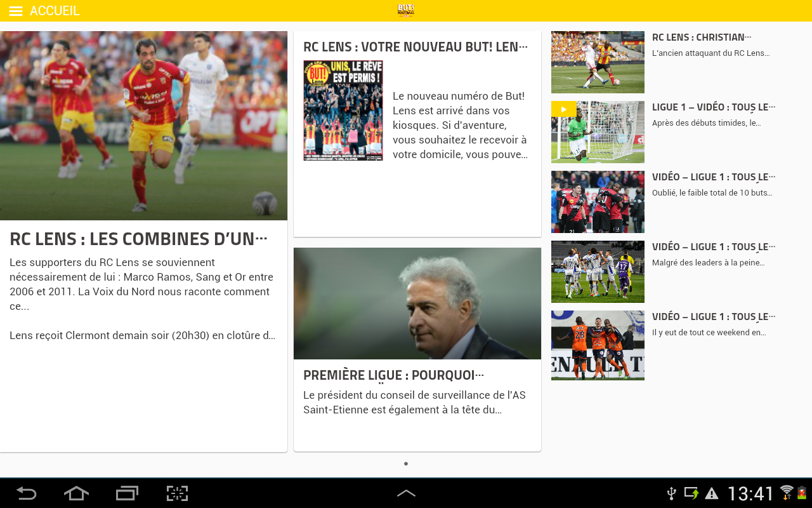Open 'PREMIÈRE LIGUE : POURQUOI…' article
The image size is (812, 508).
tap(394, 375)
